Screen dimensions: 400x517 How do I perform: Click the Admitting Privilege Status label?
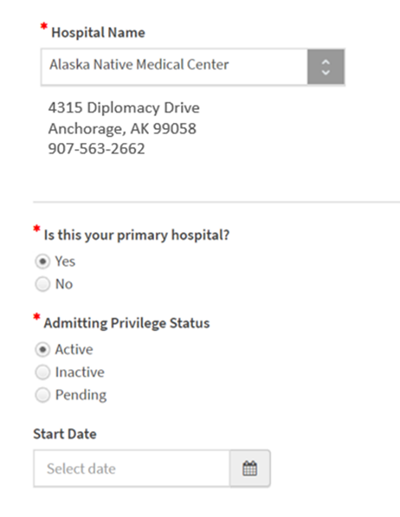[x=127, y=323]
